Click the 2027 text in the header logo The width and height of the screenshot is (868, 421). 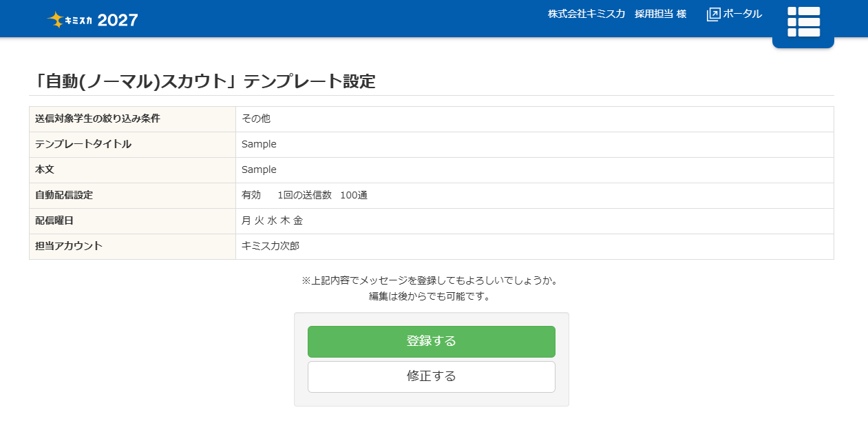pos(118,20)
